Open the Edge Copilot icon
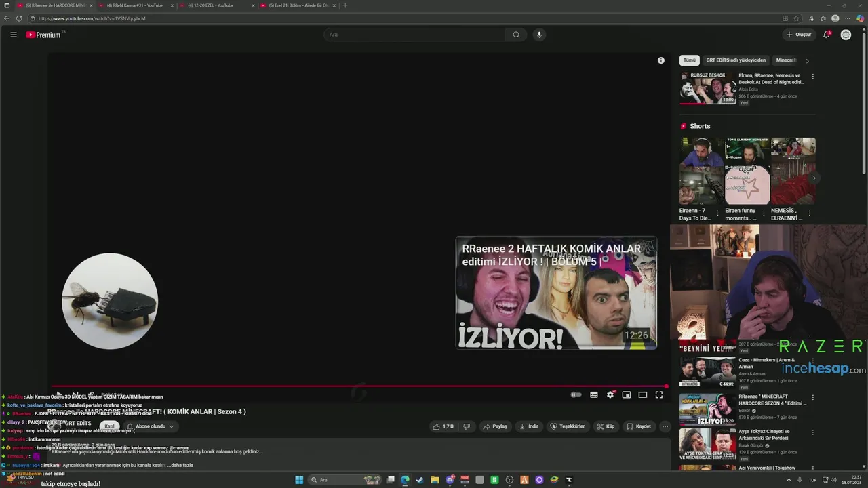The width and height of the screenshot is (868, 488). (x=861, y=18)
